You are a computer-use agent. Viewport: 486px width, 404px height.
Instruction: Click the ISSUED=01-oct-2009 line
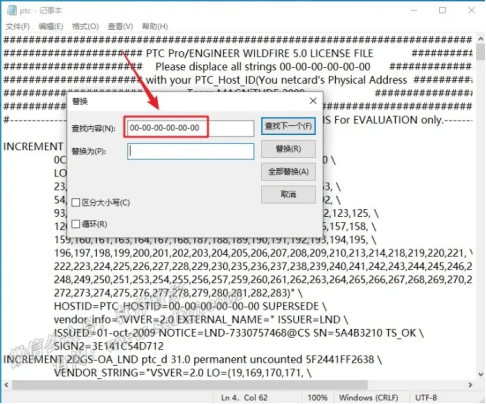tap(239, 333)
